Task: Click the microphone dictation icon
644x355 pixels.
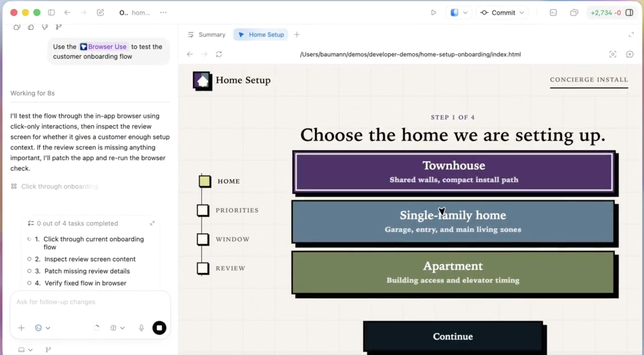Action: tap(141, 328)
